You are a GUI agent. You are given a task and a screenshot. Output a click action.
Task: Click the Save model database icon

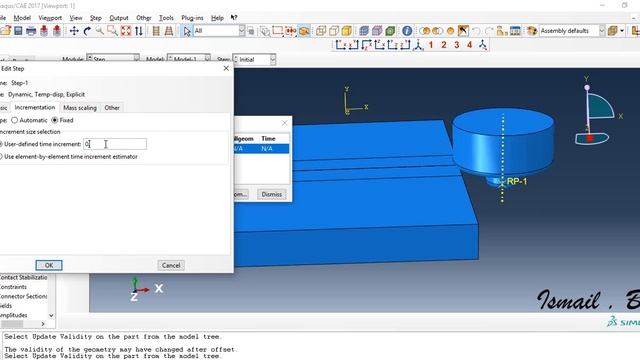pos(18,31)
